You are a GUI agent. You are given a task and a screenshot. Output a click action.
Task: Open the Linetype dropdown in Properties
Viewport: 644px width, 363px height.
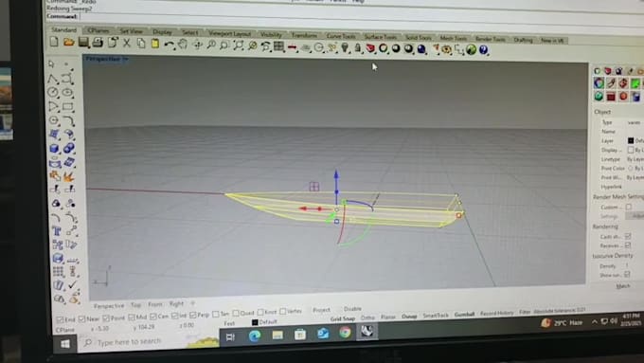635,159
